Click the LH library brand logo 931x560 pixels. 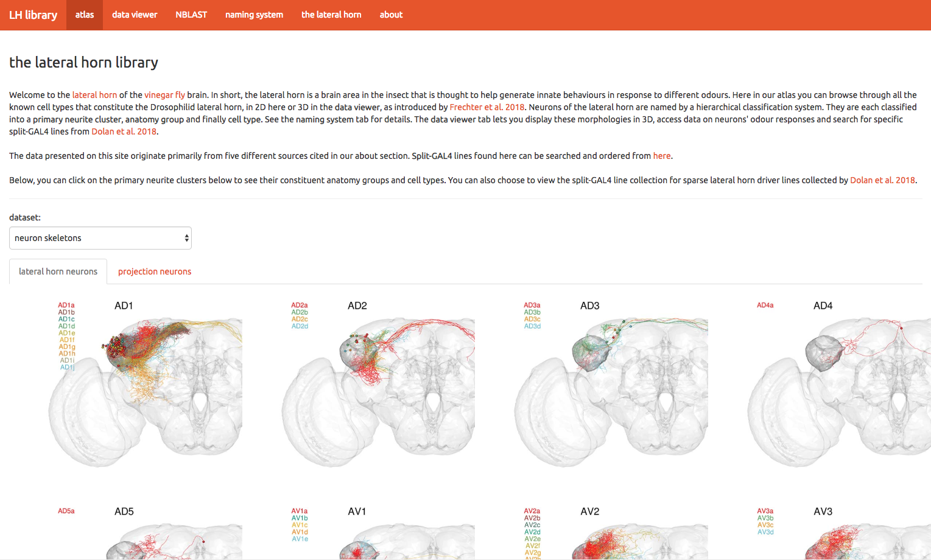pos(33,15)
